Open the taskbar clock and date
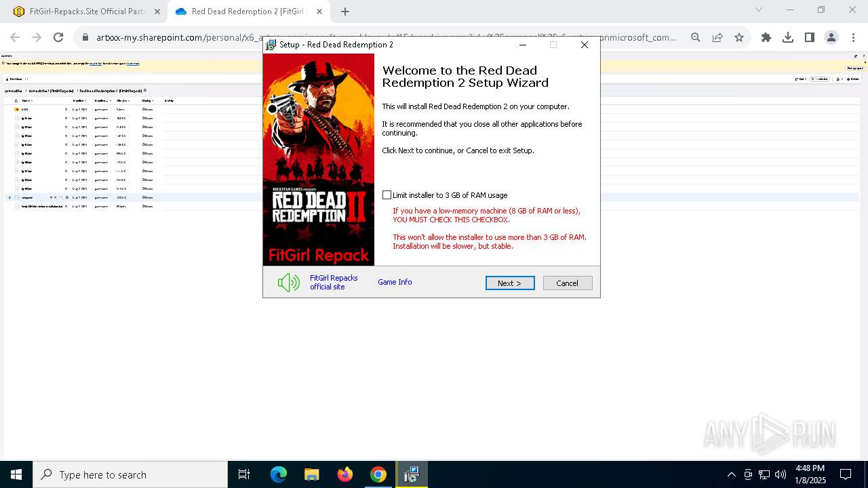 [x=810, y=474]
